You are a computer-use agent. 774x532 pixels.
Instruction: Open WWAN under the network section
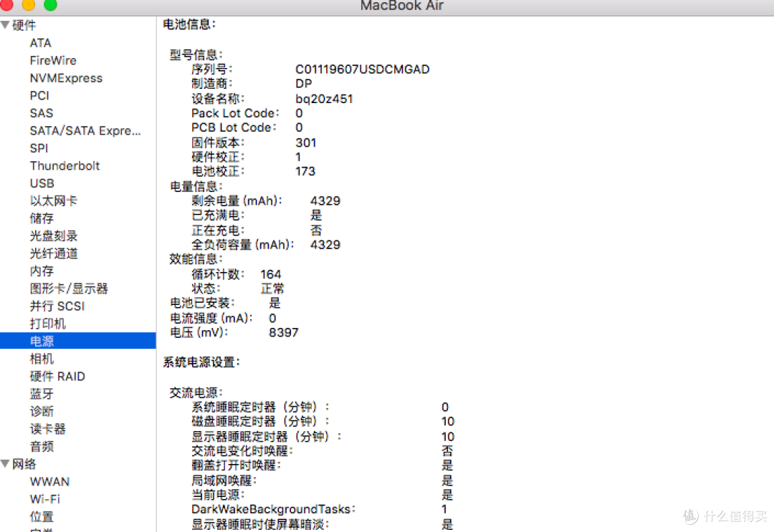pos(49,482)
